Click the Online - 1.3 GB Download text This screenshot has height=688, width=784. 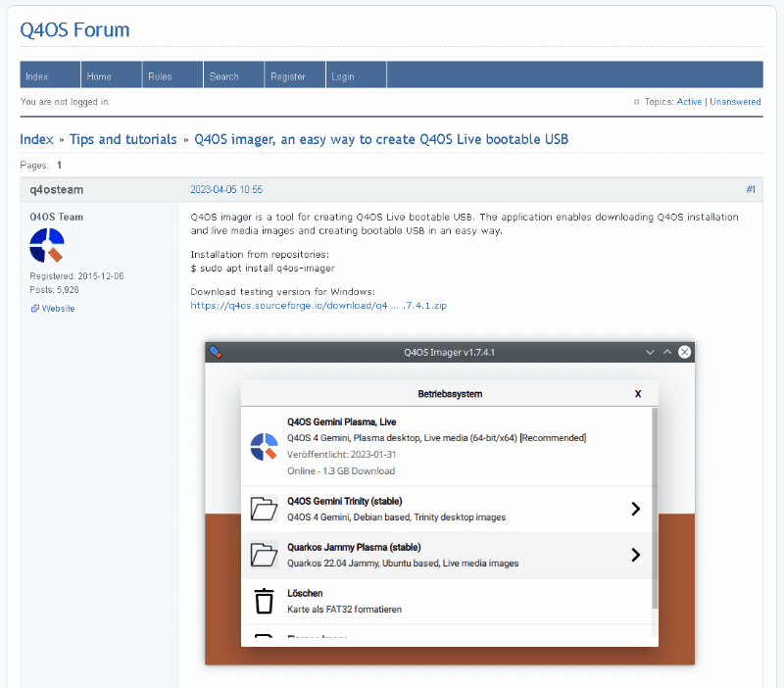(x=341, y=471)
